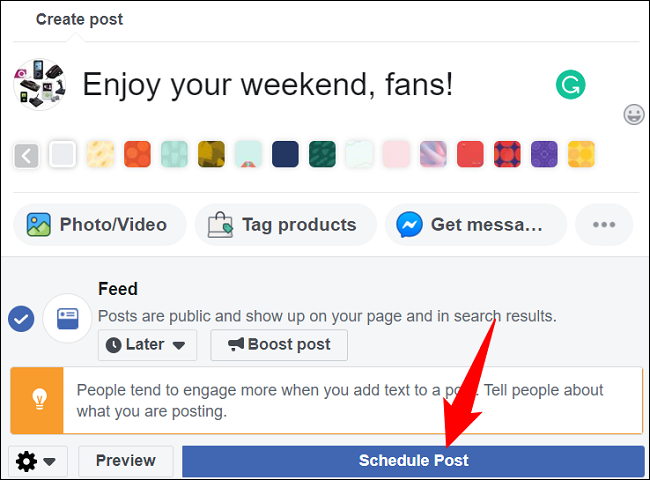Screen dimensions: 650x480
Task: Click the page profile picture avatar
Action: [x=40, y=85]
